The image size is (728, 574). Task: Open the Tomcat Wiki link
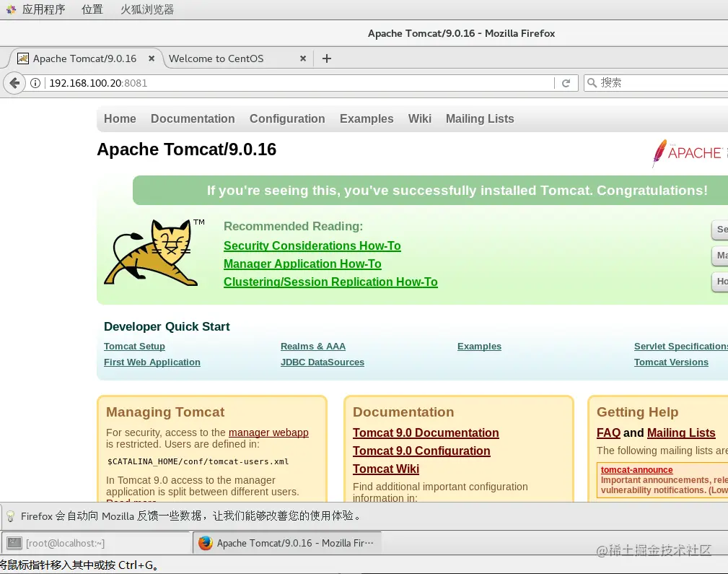pos(386,469)
